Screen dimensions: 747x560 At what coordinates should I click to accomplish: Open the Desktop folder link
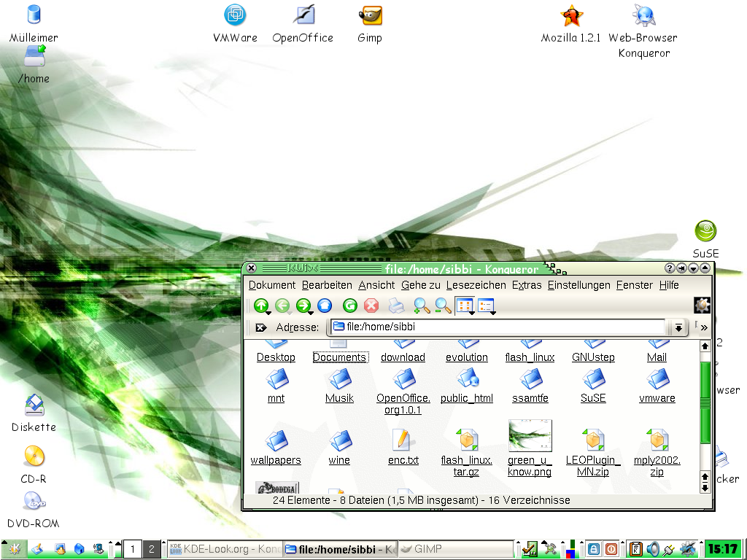[276, 357]
